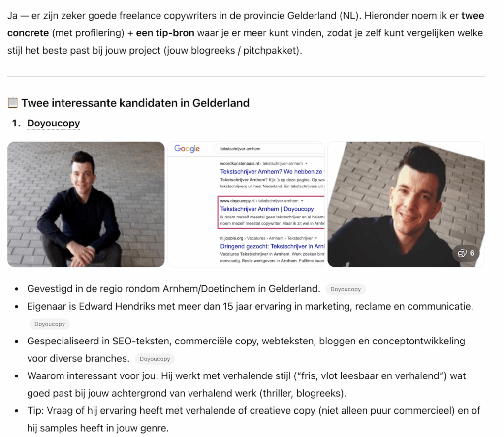Click the Google logo in the search thumbnail
Viewport: 504px width, 437px height.
[x=187, y=149]
